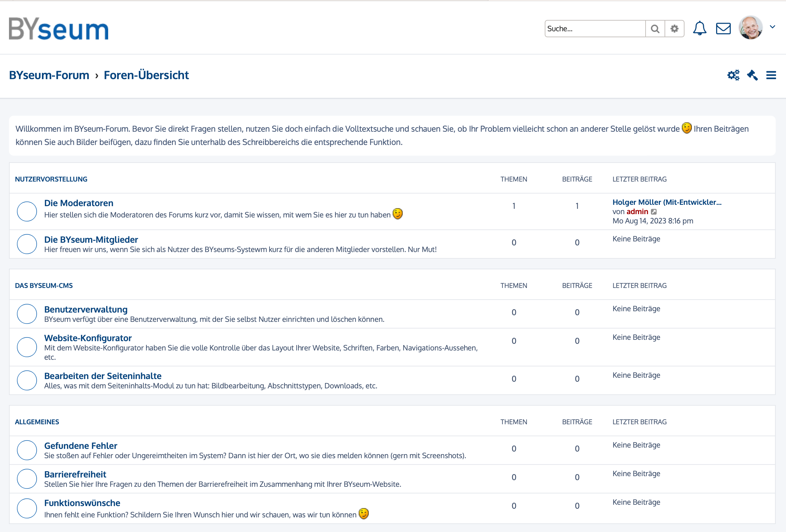
Task: Open private messages envelope icon
Action: click(723, 28)
